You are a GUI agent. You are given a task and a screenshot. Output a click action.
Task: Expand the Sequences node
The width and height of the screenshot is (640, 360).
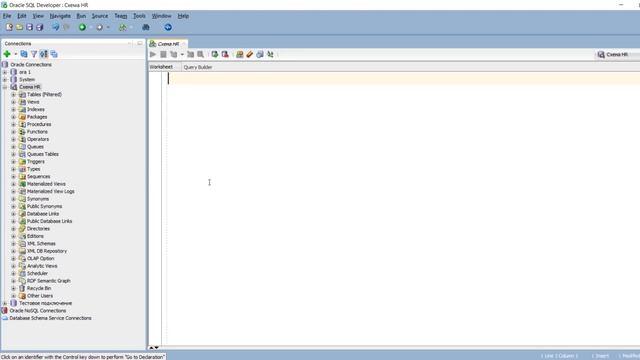tap(13, 176)
